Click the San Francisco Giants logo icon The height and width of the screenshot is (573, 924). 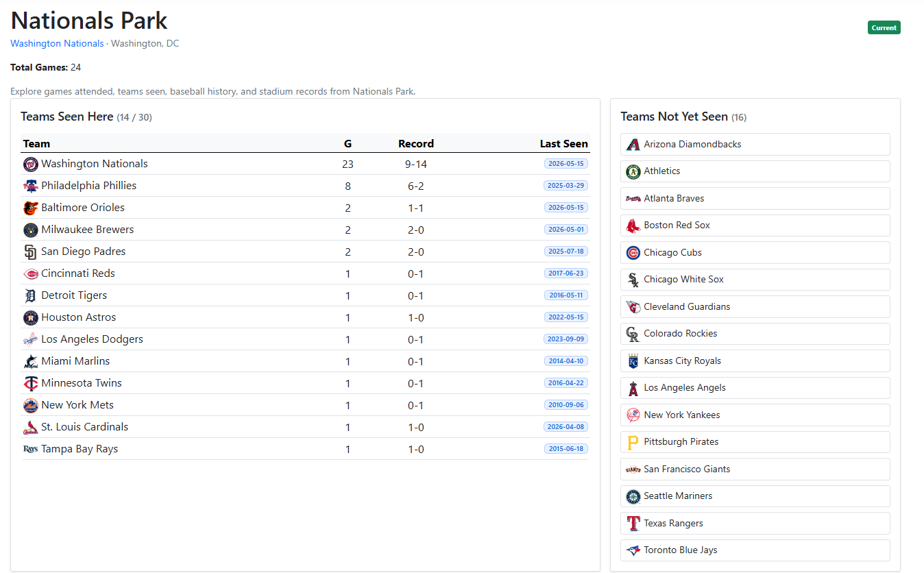coord(633,470)
